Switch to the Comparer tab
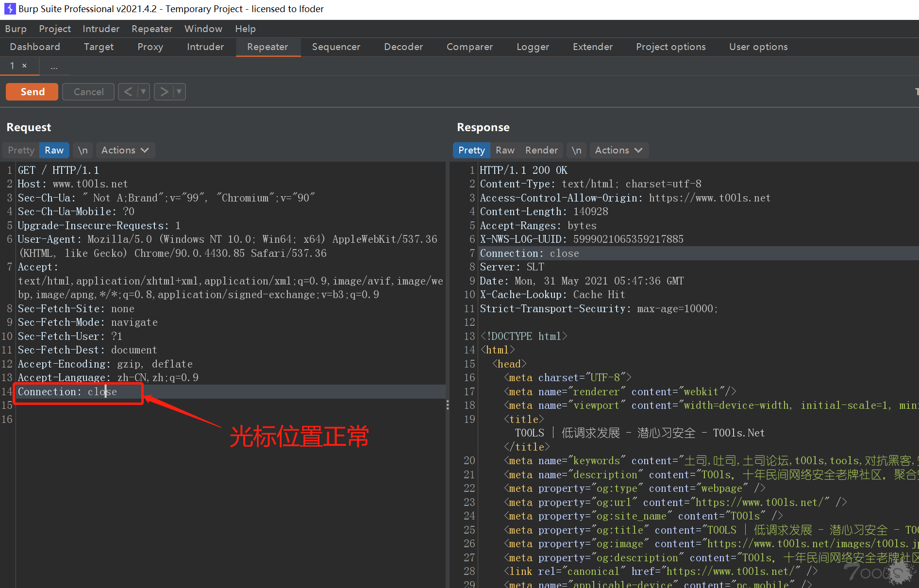Screen dimensions: 919x588 pyautogui.click(x=469, y=47)
